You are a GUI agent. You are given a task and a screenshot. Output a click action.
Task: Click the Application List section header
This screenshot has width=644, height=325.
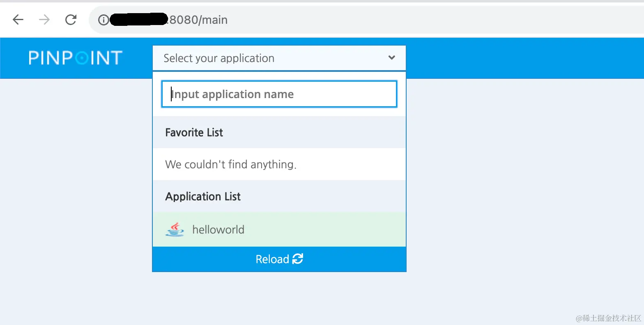203,197
